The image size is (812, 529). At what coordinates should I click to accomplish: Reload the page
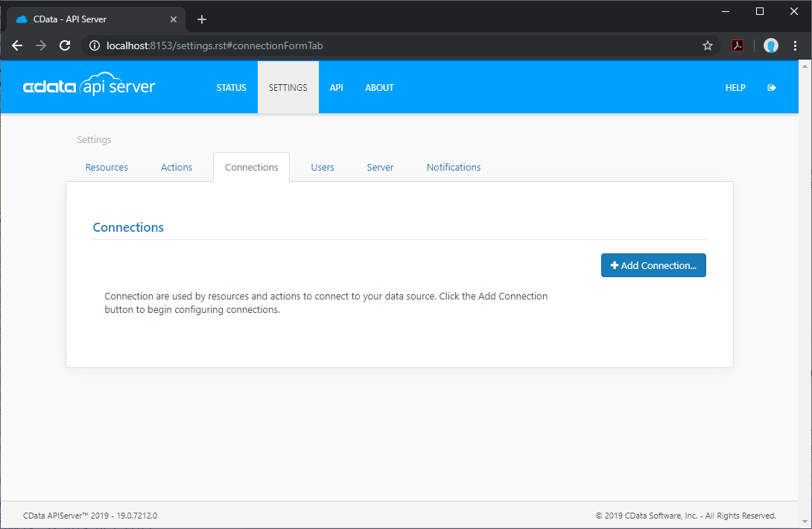(x=65, y=45)
